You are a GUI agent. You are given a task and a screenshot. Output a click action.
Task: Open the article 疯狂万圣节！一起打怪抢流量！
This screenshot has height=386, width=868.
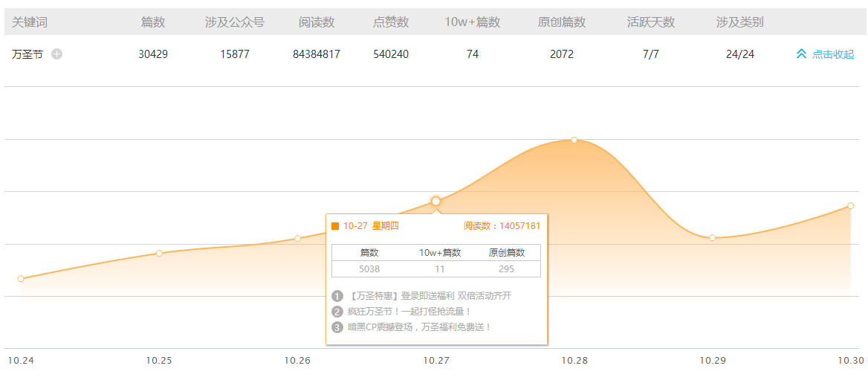click(x=409, y=312)
